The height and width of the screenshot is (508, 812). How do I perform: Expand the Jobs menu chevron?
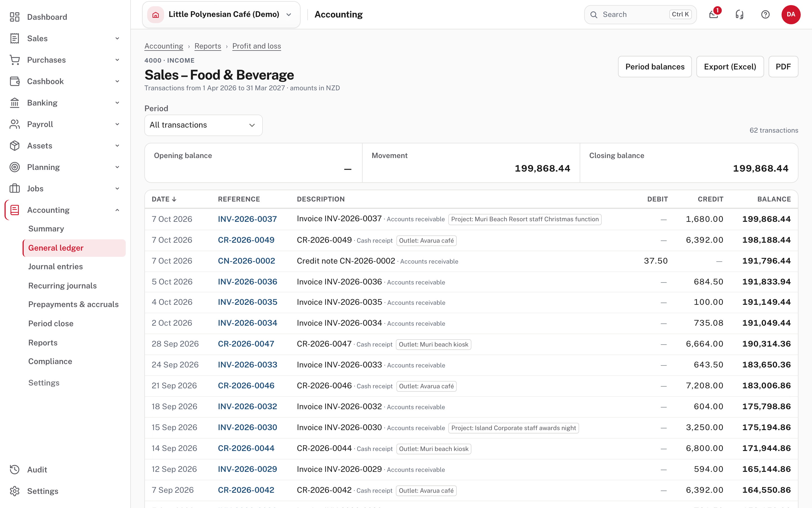pyautogui.click(x=117, y=189)
